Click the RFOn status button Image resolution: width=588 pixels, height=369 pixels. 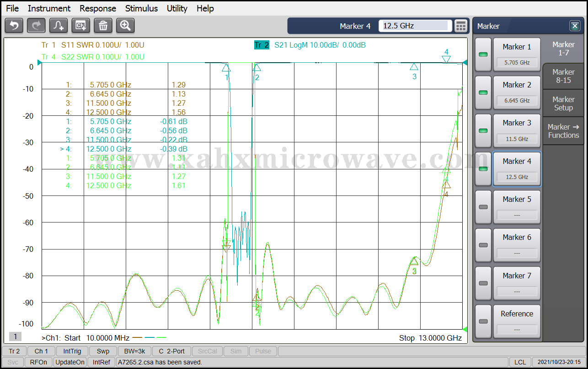click(x=38, y=362)
